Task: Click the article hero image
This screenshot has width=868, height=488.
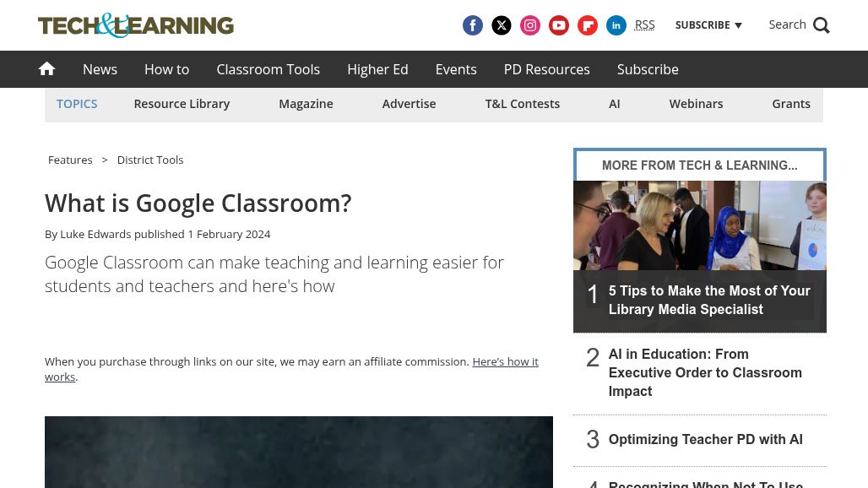Action: coord(299,452)
